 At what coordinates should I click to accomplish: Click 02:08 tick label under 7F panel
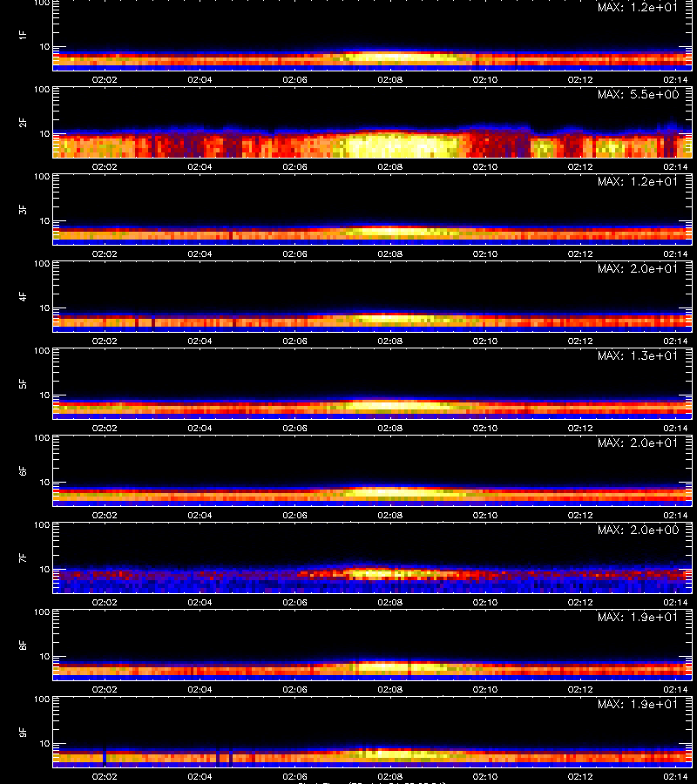tap(390, 603)
